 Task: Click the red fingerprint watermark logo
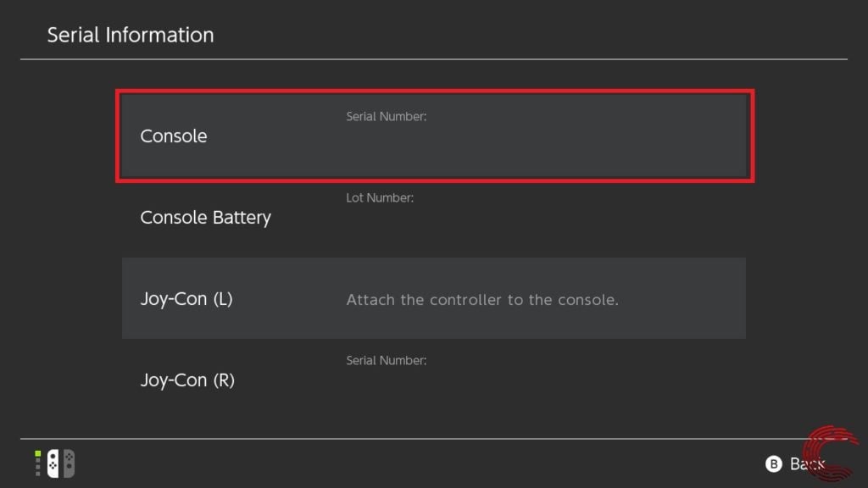(831, 452)
